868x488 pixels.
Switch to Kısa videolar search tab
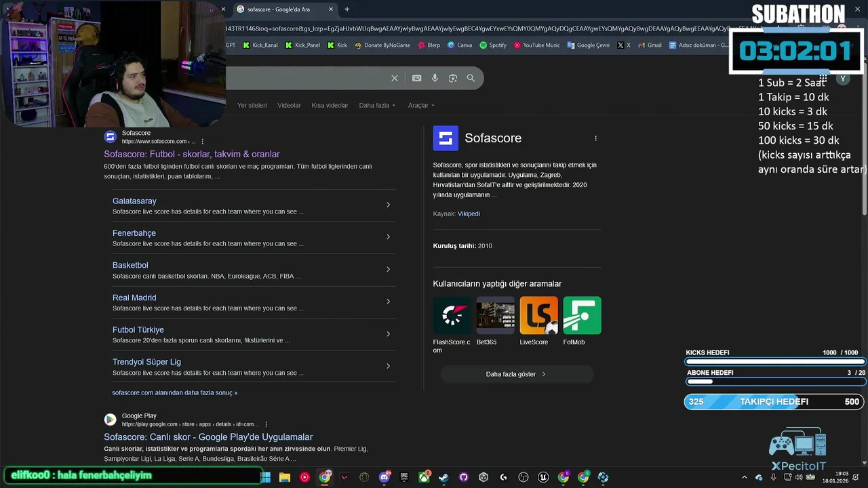pyautogui.click(x=330, y=106)
